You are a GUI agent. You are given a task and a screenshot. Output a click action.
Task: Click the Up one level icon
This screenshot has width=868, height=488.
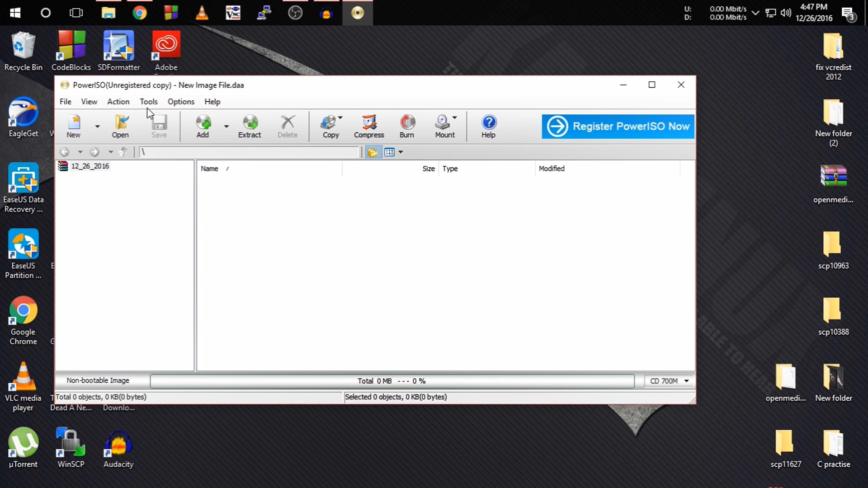pyautogui.click(x=123, y=152)
